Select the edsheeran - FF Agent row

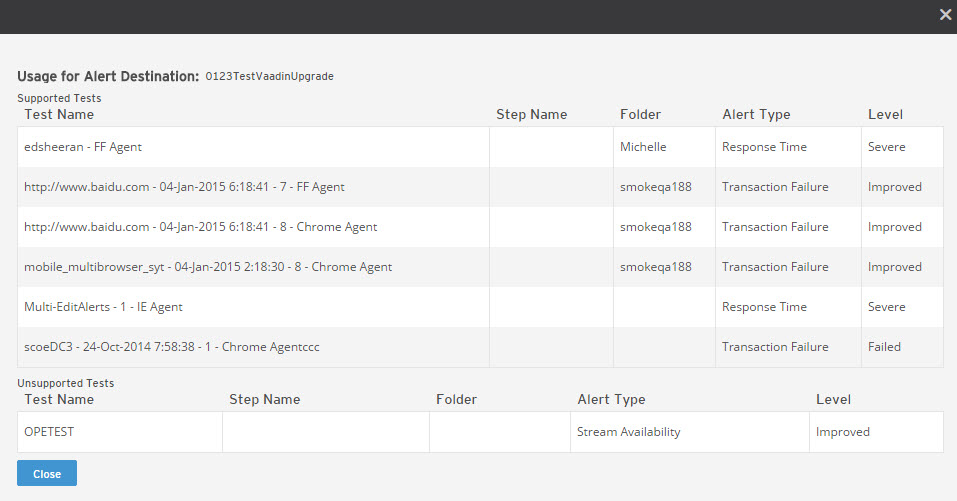[480, 146]
